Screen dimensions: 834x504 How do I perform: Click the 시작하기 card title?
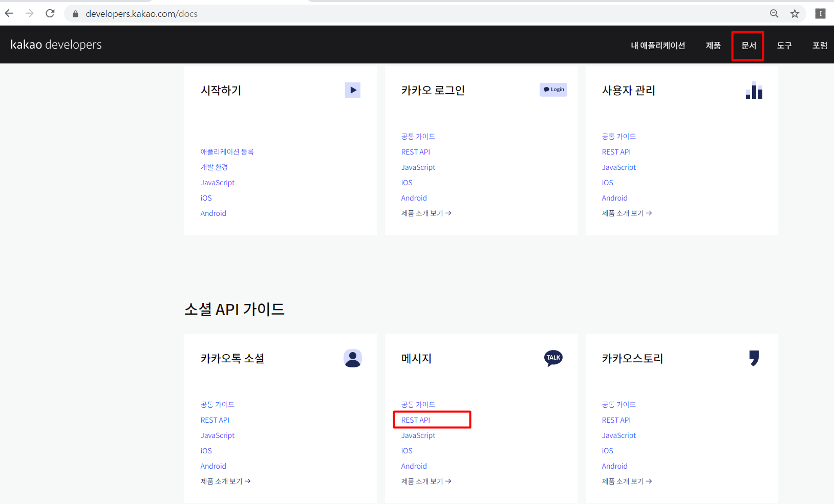pyautogui.click(x=221, y=91)
